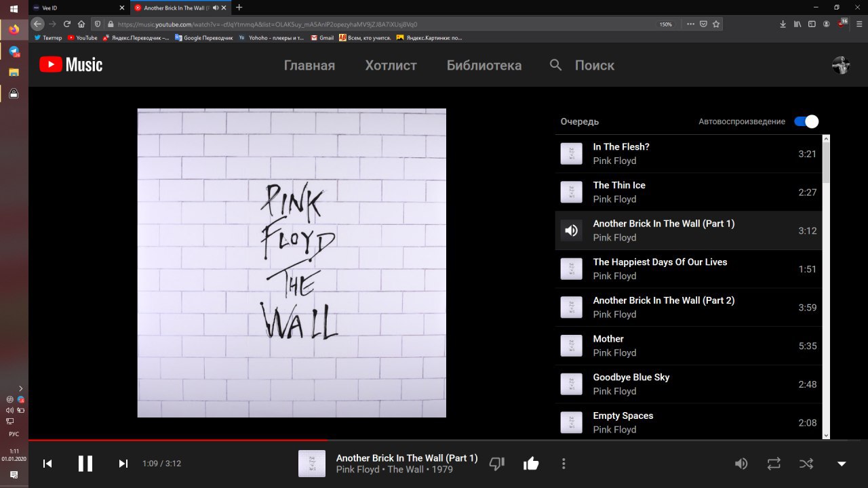Skip to the next track
The image size is (868, 488).
coord(123,464)
